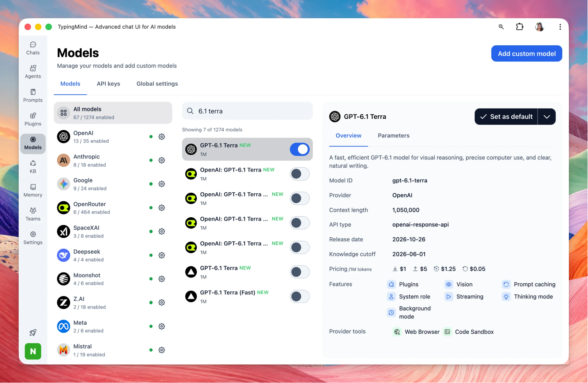Image resolution: width=588 pixels, height=383 pixels.
Task: Select the Meta provider row
Action: pyautogui.click(x=113, y=326)
